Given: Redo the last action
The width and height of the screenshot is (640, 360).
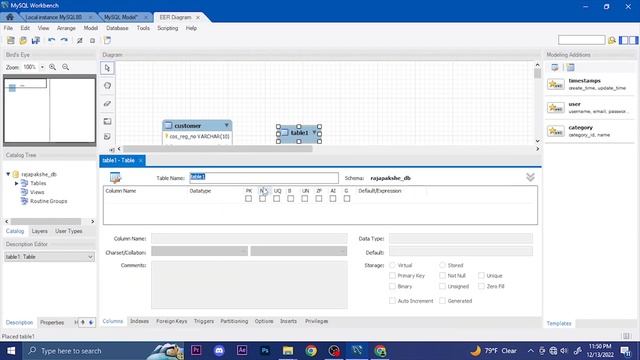Looking at the screenshot, I should (x=64, y=40).
